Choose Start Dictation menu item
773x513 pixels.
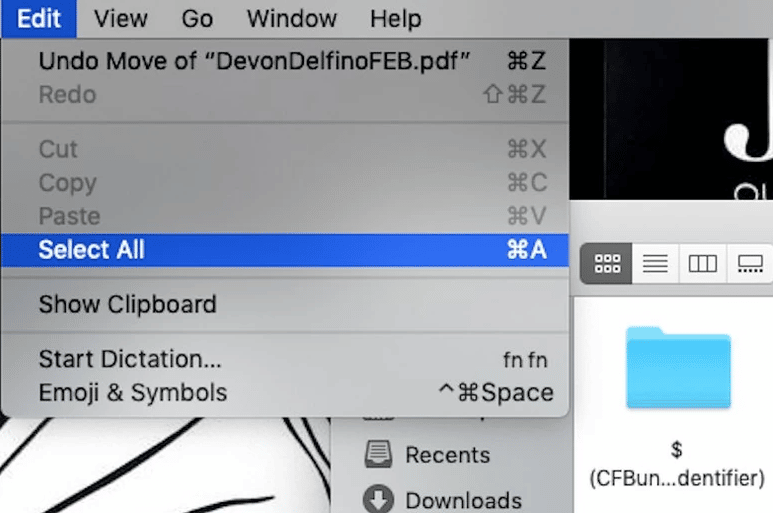pyautogui.click(x=130, y=358)
